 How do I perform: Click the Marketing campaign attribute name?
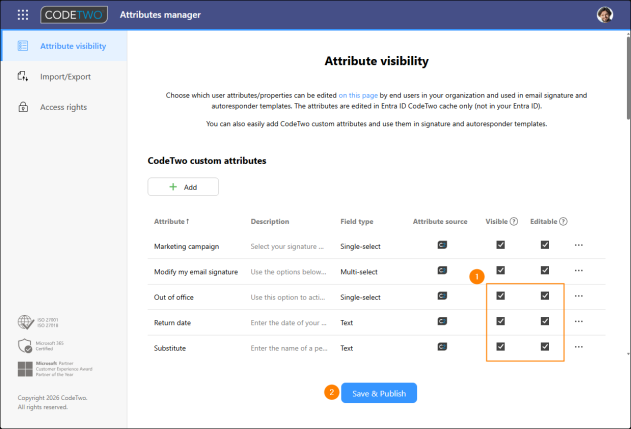click(x=186, y=246)
